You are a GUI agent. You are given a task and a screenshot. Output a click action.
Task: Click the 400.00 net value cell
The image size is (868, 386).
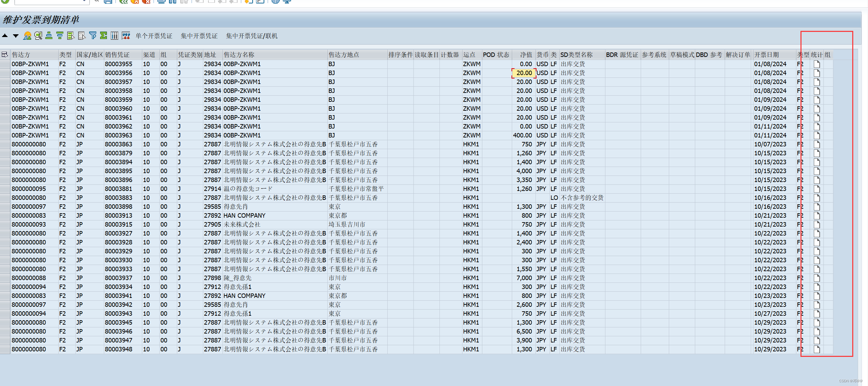point(523,135)
